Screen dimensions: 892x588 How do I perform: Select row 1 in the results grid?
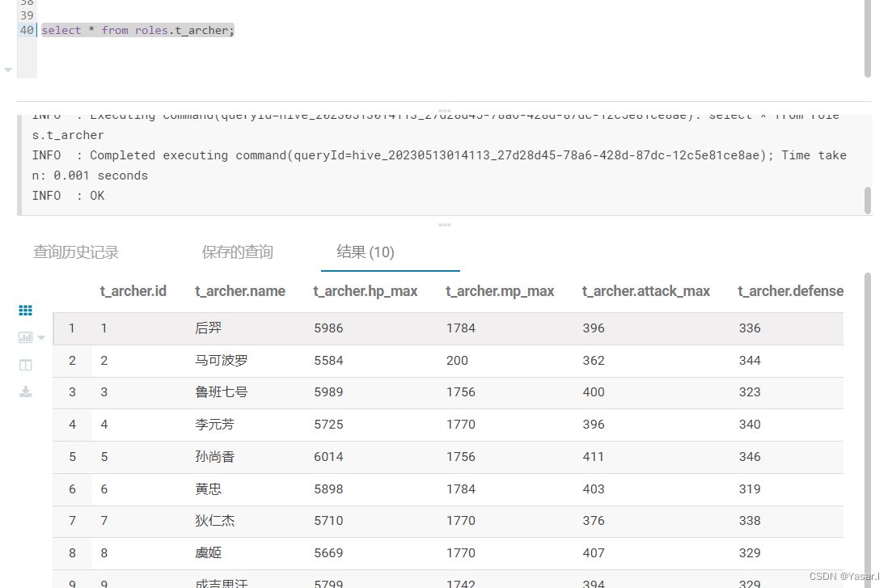(x=72, y=328)
